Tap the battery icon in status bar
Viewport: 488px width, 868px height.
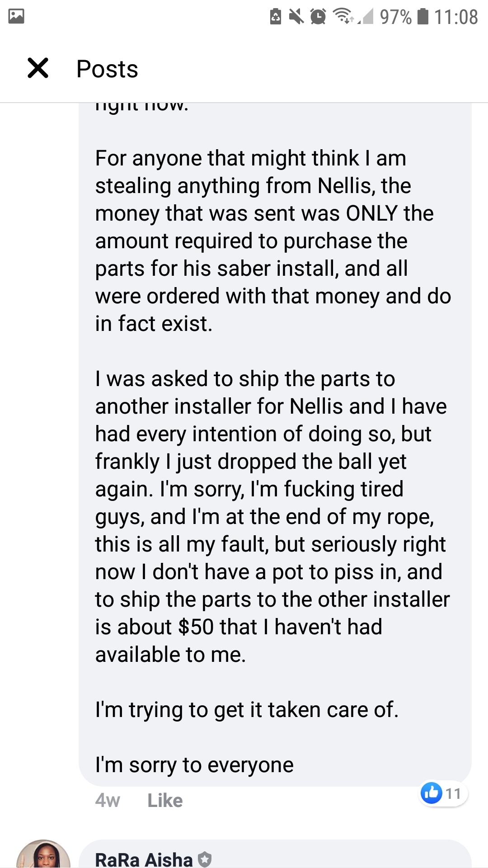(x=422, y=16)
